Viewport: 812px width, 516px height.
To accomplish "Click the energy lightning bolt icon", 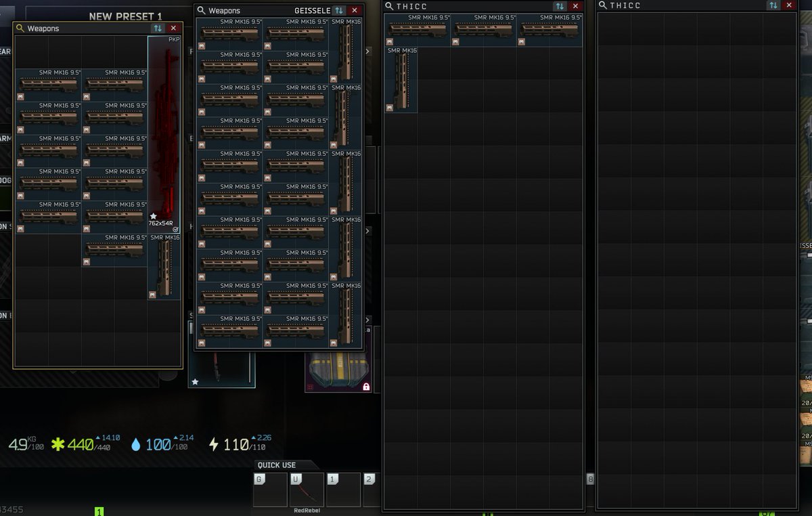I will click(214, 445).
